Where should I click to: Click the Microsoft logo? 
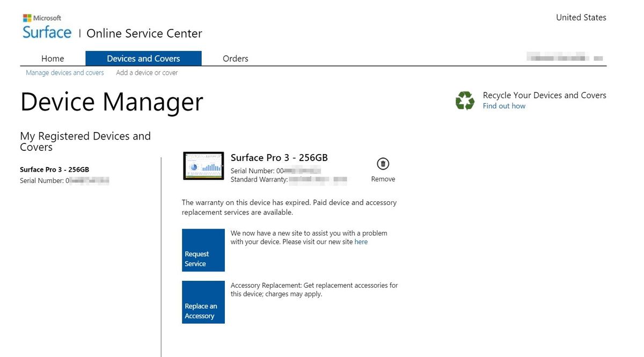[42, 17]
